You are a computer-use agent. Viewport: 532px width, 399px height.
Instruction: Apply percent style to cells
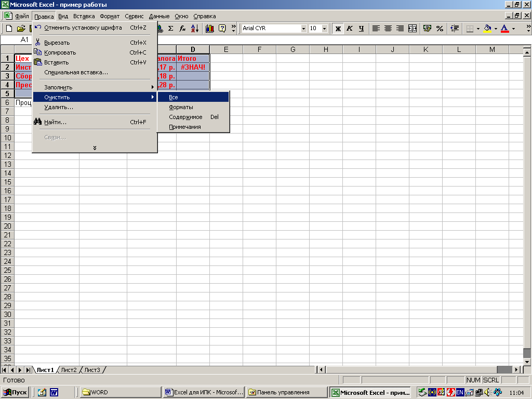point(440,29)
